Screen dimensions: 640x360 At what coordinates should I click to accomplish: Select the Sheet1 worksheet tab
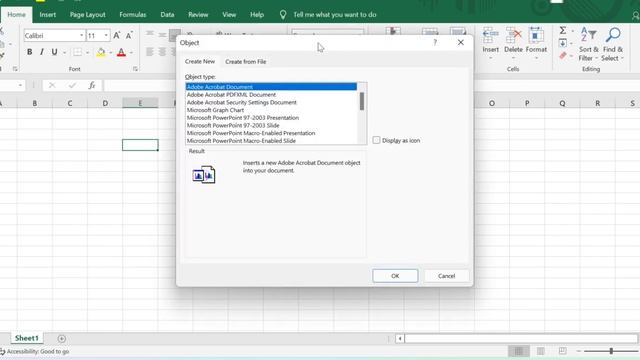27,338
